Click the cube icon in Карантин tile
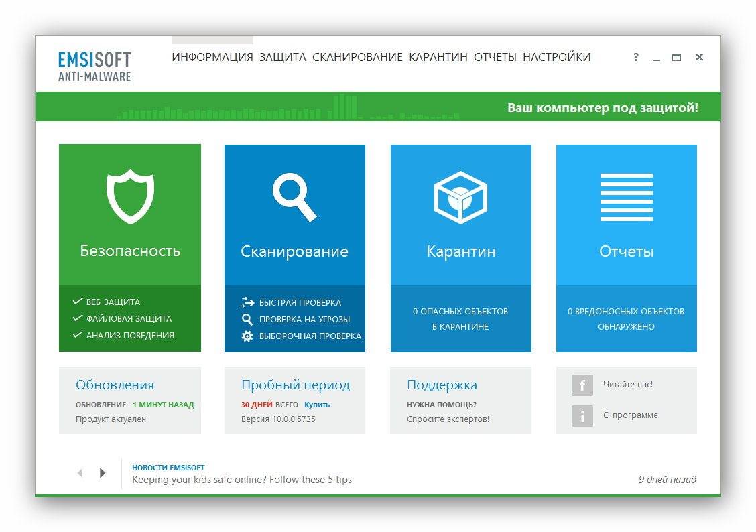756x532 pixels. pos(460,197)
